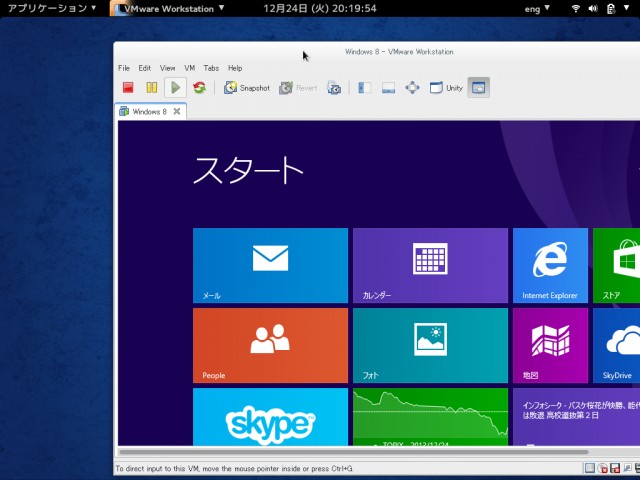This screenshot has width=640, height=480.
Task: Click the CD/DVD device status icon
Action: 602,468
